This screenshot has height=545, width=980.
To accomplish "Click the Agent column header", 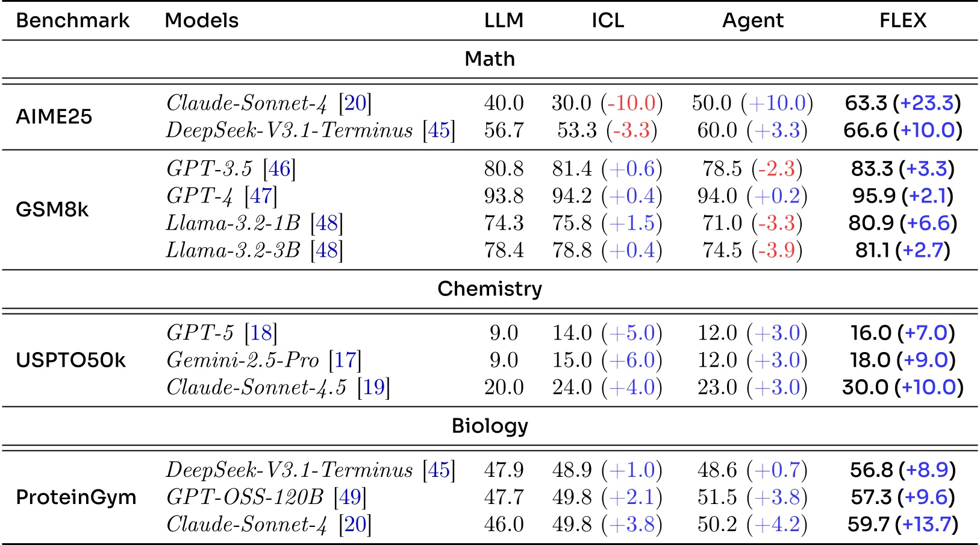I will click(x=752, y=20).
